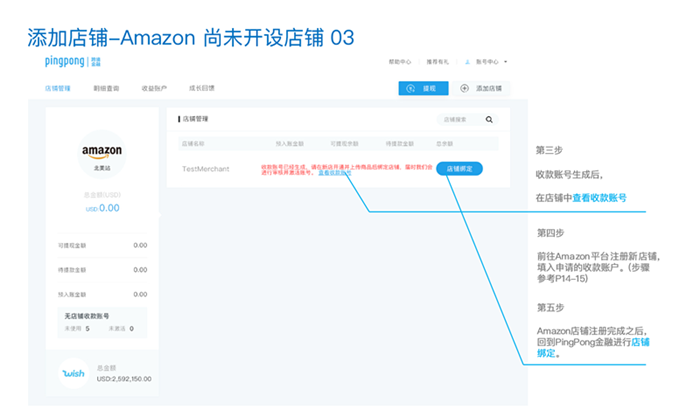The height and width of the screenshot is (409, 700).
Task: Click the pingpong logo
Action: (73, 61)
